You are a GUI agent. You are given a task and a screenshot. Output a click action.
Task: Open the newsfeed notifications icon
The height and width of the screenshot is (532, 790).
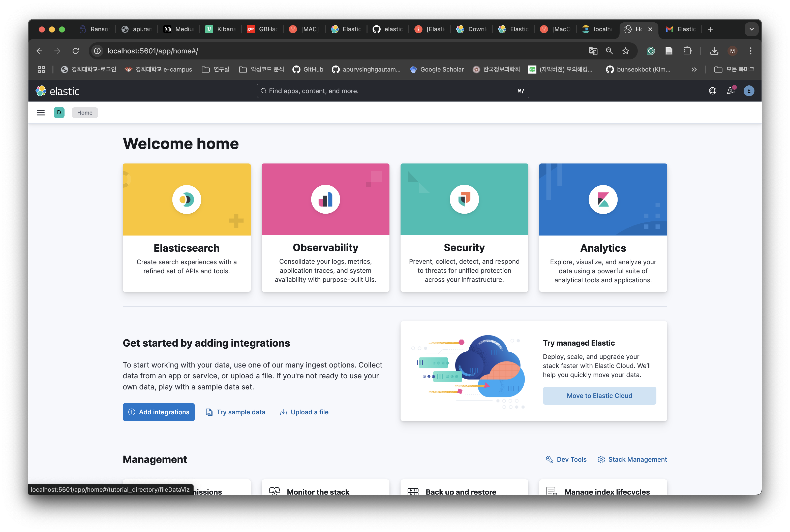pos(731,91)
